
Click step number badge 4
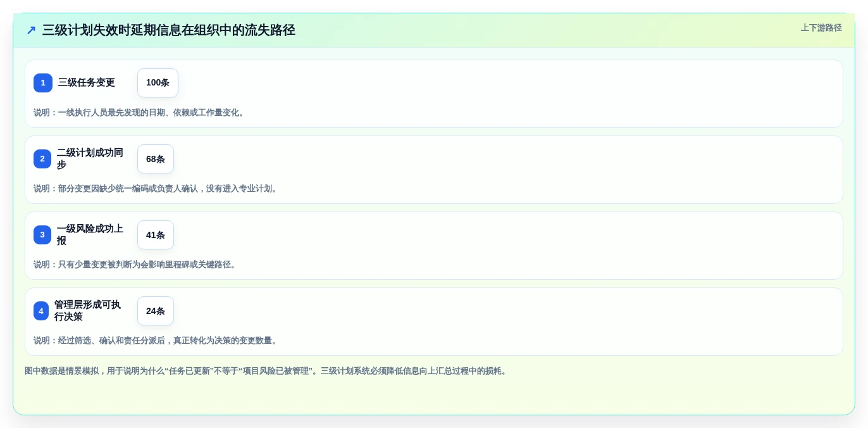click(x=41, y=311)
